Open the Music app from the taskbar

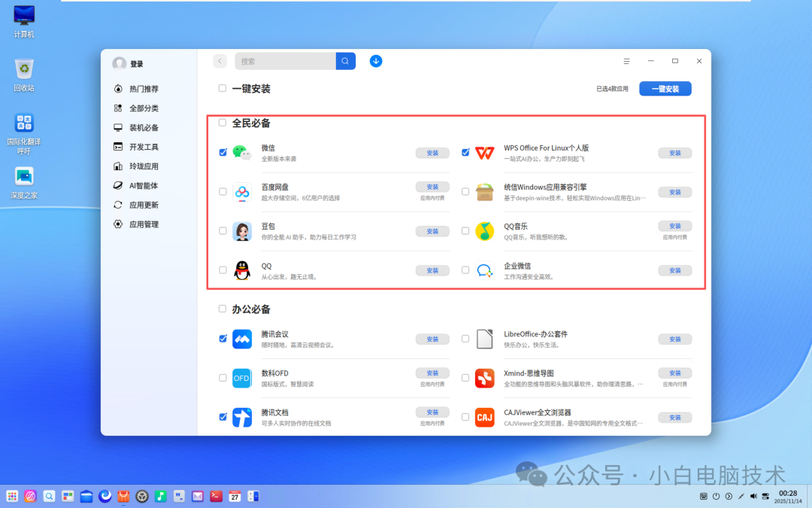point(160,496)
